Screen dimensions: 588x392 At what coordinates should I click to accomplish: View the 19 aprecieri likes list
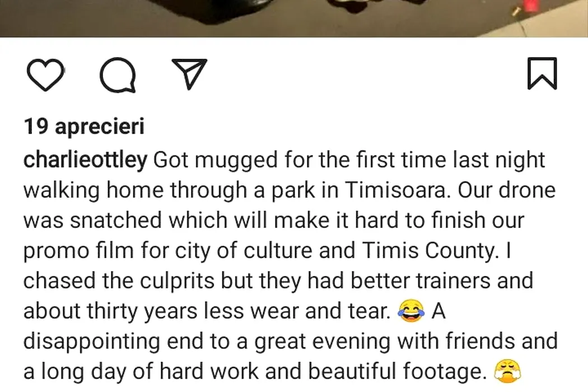84,126
